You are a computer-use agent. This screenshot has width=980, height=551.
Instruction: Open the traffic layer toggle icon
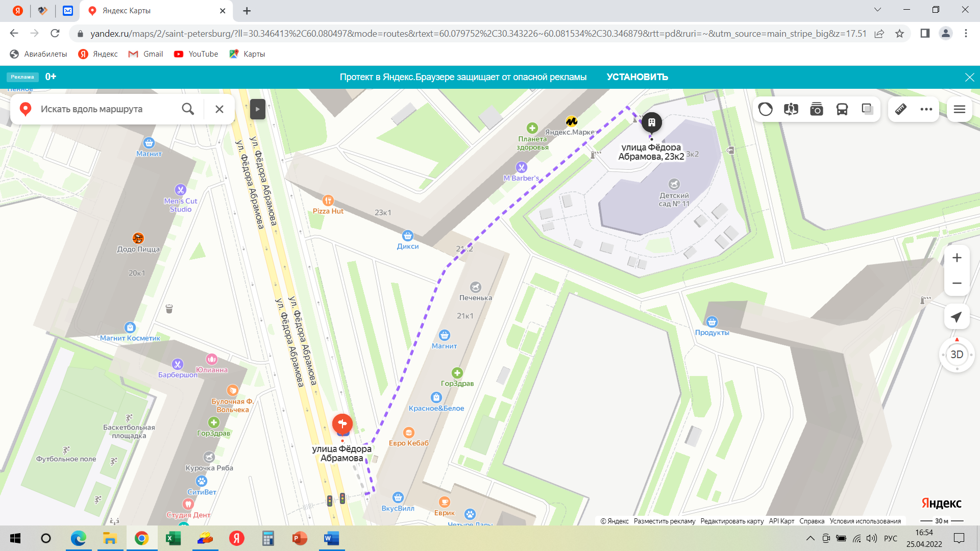coord(765,109)
